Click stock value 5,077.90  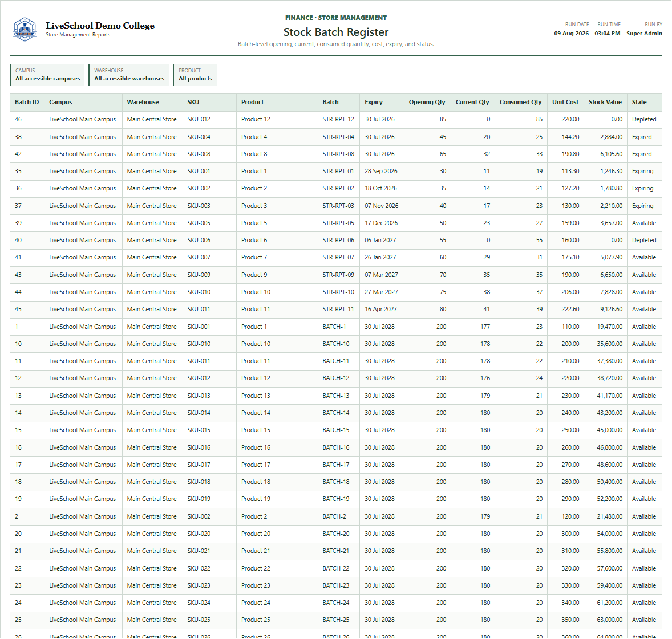(x=611, y=258)
